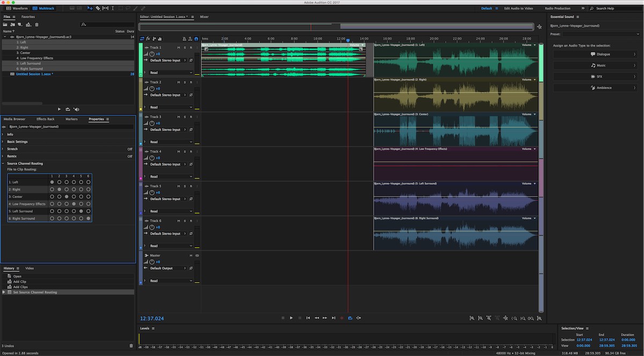The width and height of the screenshot is (644, 356).
Task: Switch to the Mixer tab
Action: [204, 17]
